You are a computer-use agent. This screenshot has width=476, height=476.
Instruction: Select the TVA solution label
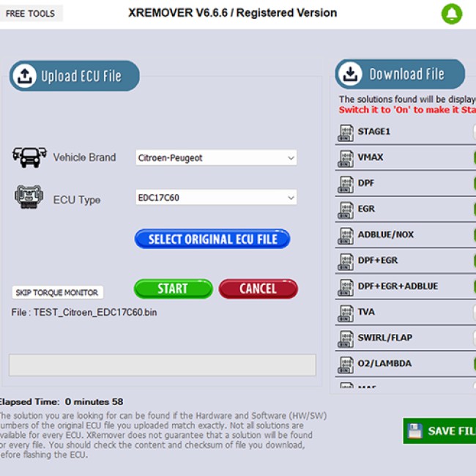point(366,312)
